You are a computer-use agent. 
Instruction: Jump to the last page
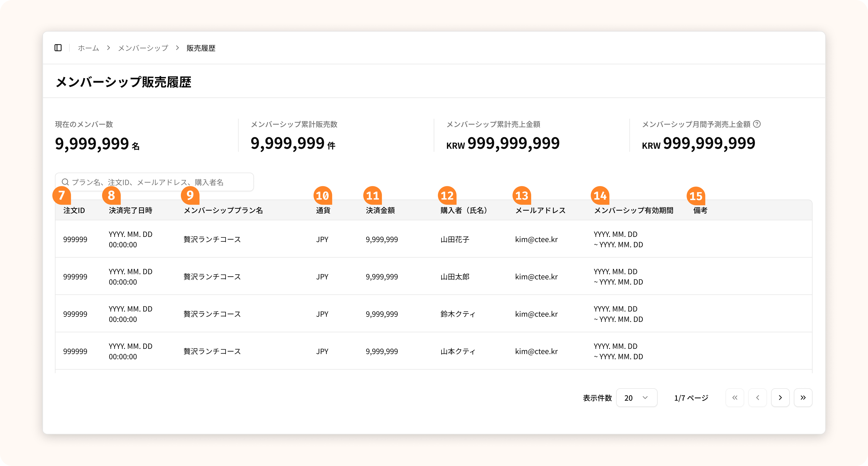(x=803, y=398)
